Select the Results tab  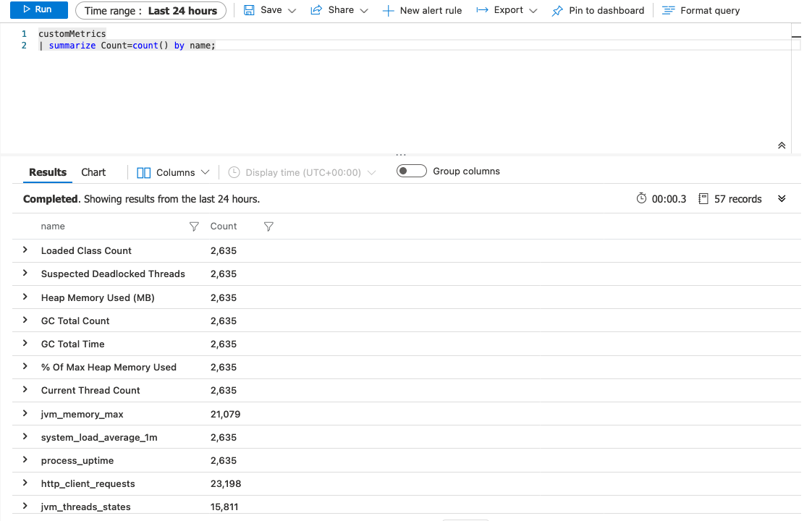47,172
